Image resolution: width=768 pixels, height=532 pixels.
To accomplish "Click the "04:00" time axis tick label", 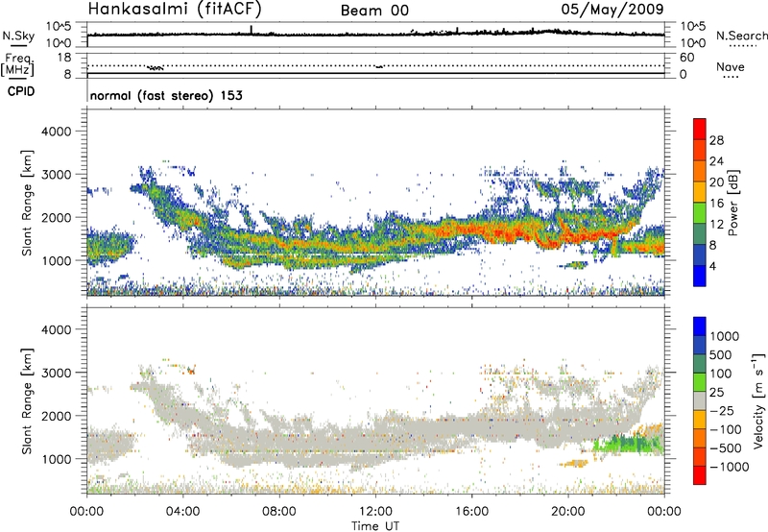I will point(182,512).
